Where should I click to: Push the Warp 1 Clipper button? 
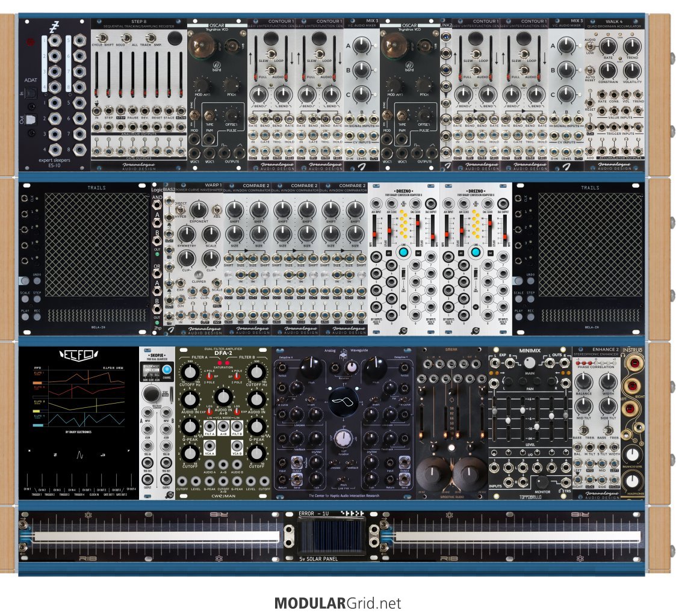coord(199,275)
